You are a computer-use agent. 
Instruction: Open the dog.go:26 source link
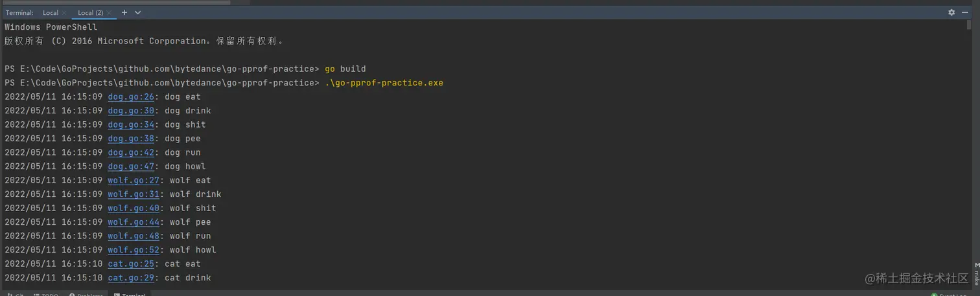(131, 97)
